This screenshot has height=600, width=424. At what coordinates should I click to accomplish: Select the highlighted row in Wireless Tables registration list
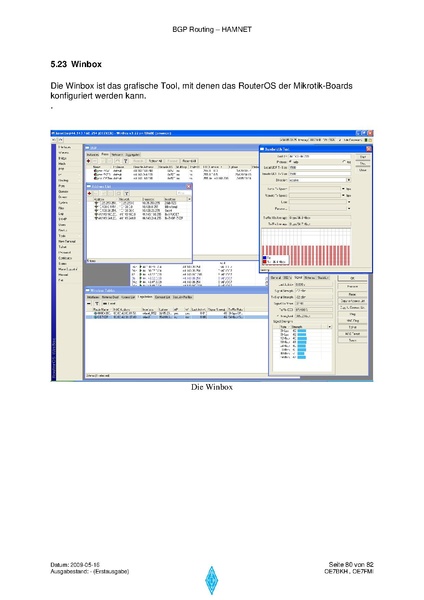176,317
